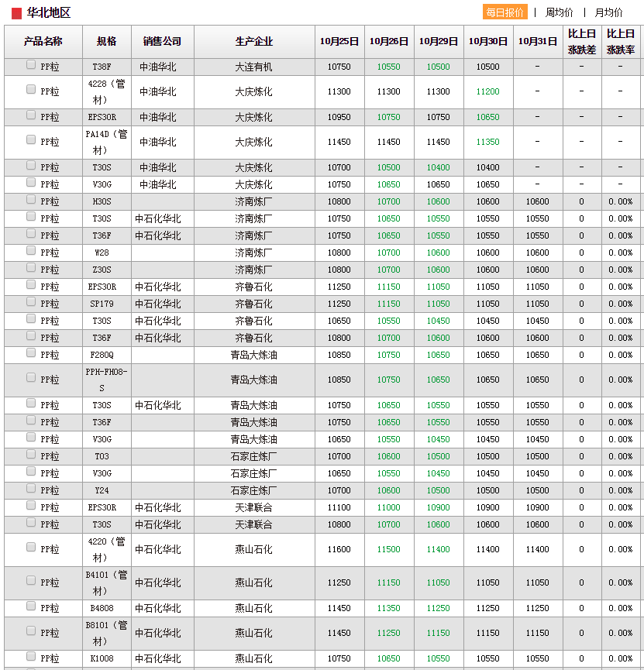Image resolution: width=644 pixels, height=670 pixels.
Task: Click the 10月30日 column header
Action: [x=488, y=42]
